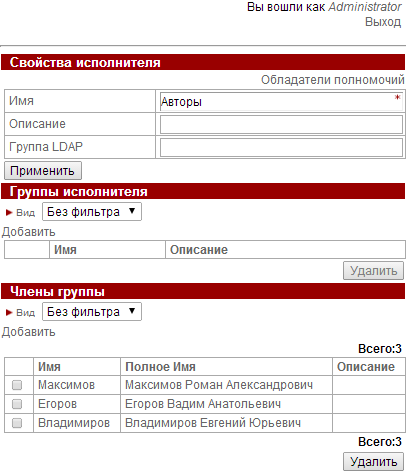Open Максимов member name link
Image resolution: width=410 pixels, height=471 pixels.
(x=66, y=385)
